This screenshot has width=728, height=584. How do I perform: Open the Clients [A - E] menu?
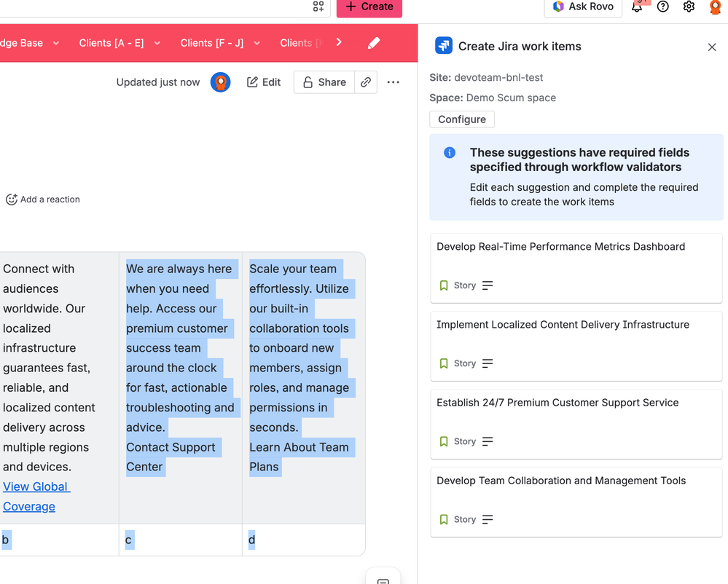(111, 43)
